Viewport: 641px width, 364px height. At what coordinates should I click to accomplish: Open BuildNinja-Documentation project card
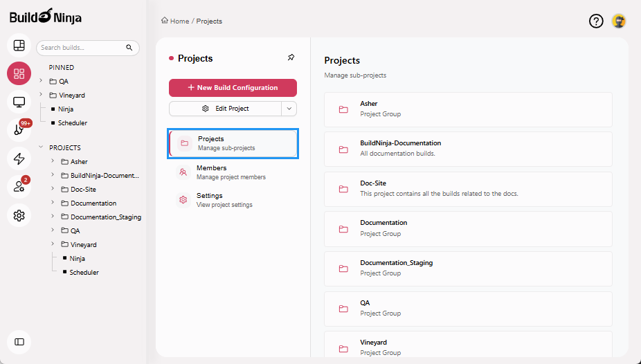coord(468,149)
